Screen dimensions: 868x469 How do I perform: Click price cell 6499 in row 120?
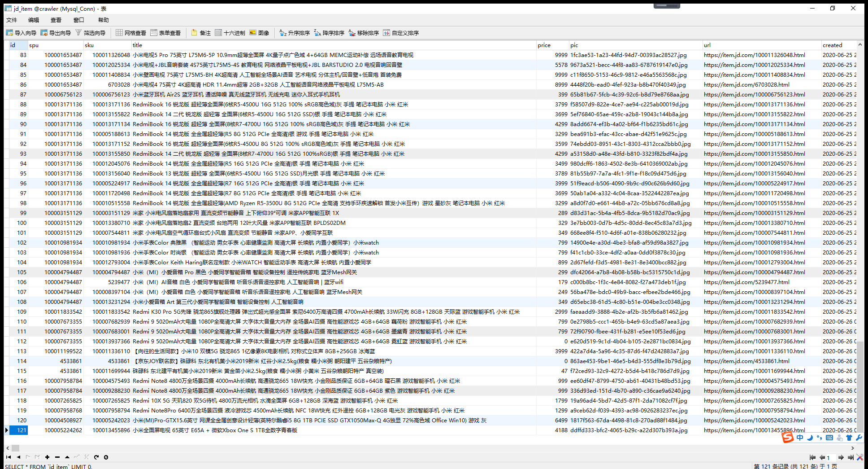point(552,420)
